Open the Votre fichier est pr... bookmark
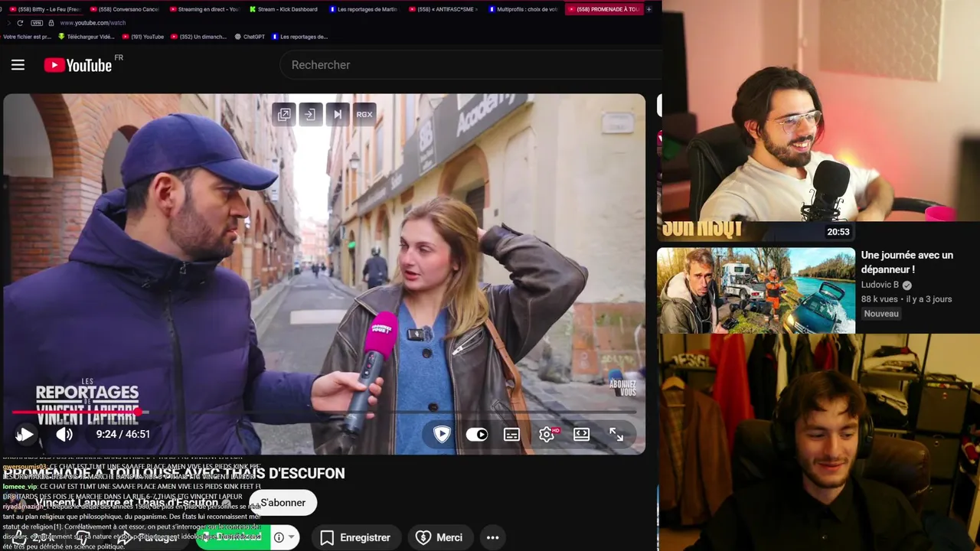Screen dimensions: 980x551 [28, 37]
